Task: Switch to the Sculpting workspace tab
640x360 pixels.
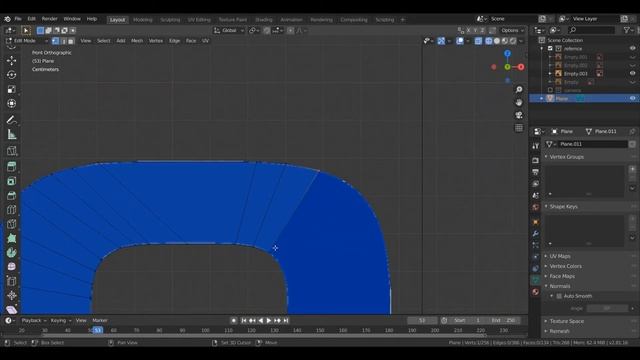Action: 170,20
